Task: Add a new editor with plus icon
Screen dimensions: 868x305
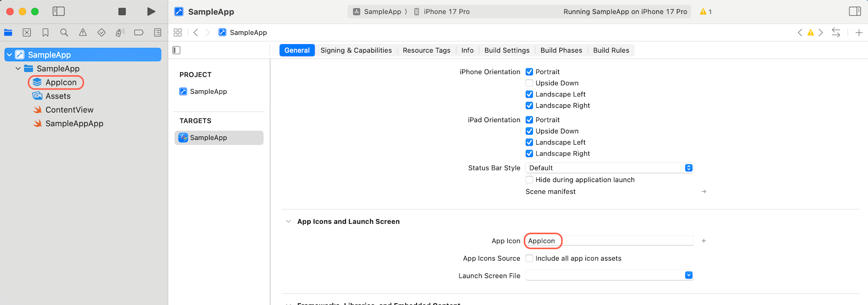Action: 859,33
